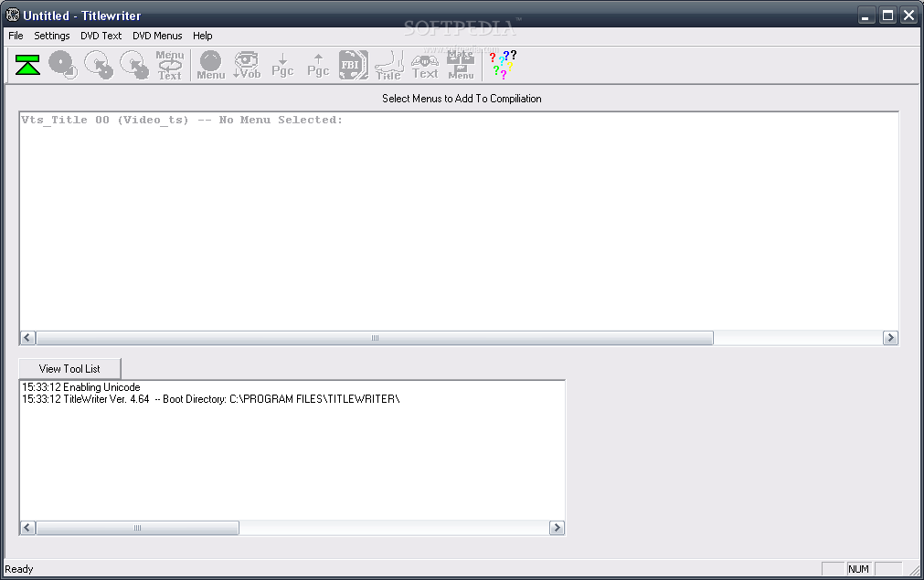
Task: Select the Vts_Title 00 No Menu Selected row
Action: click(x=182, y=120)
